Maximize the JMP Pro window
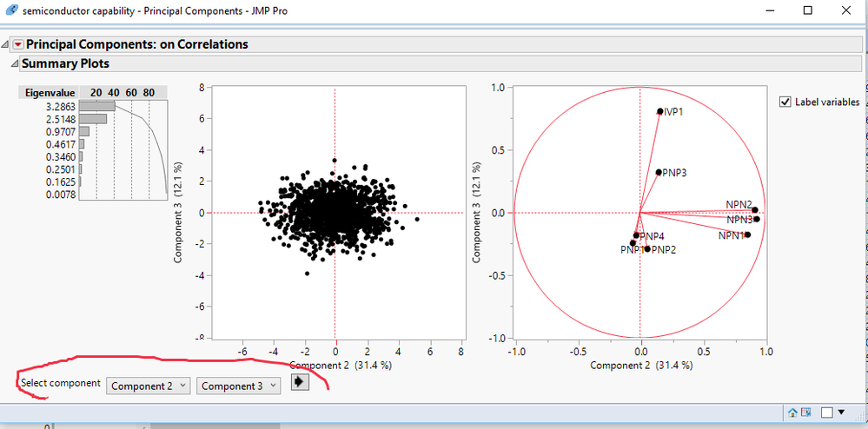This screenshot has height=429, width=868. pyautogui.click(x=808, y=10)
